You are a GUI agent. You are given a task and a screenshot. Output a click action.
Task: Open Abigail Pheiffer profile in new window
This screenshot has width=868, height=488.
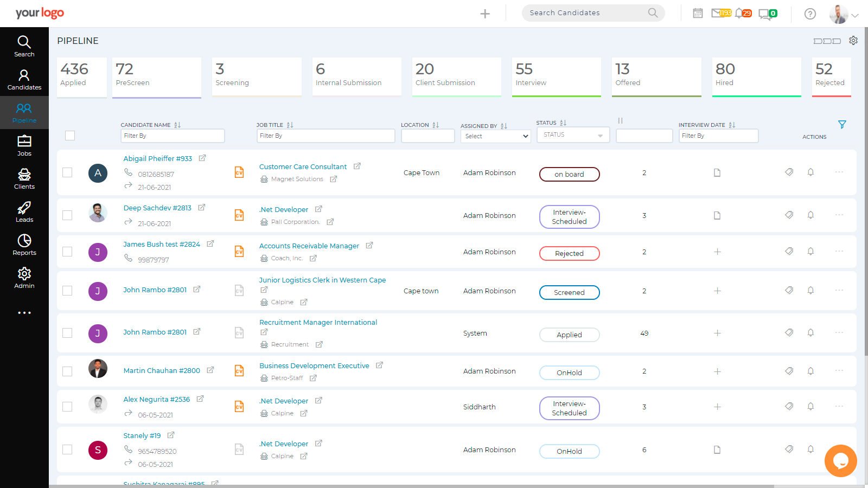(202, 158)
